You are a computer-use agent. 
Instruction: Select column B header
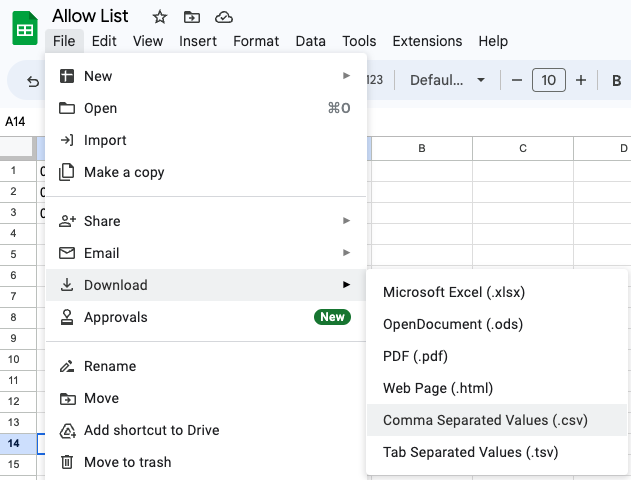click(x=422, y=148)
